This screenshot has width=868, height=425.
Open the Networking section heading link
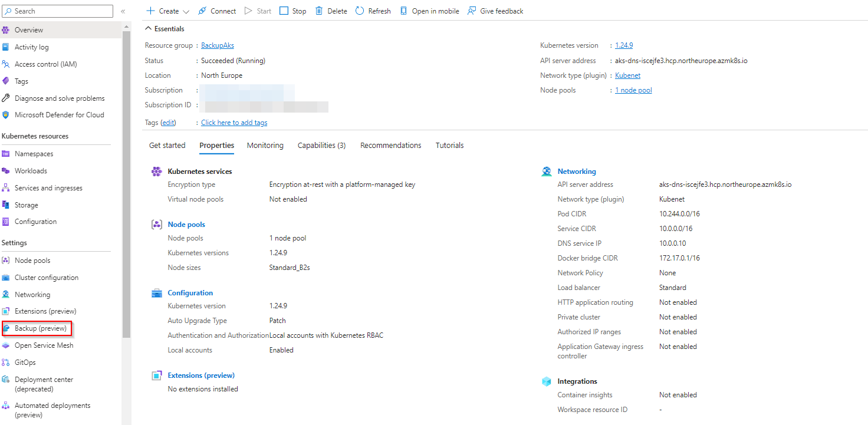pos(577,172)
